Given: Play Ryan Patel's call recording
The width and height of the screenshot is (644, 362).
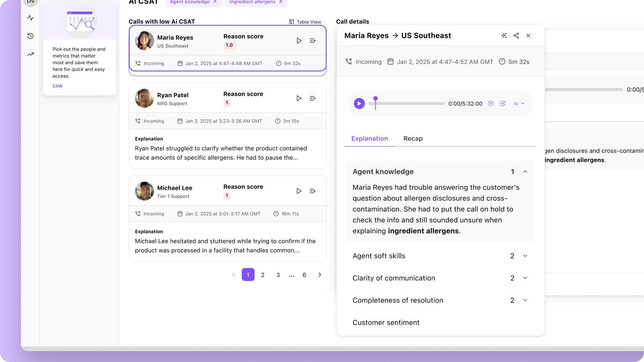Looking at the screenshot, I should click(x=299, y=98).
